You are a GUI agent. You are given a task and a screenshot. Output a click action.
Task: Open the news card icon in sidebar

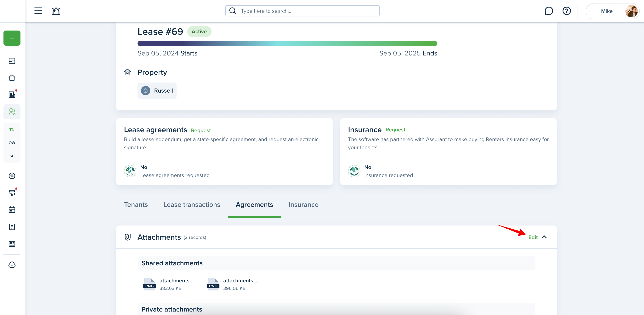[x=12, y=244]
